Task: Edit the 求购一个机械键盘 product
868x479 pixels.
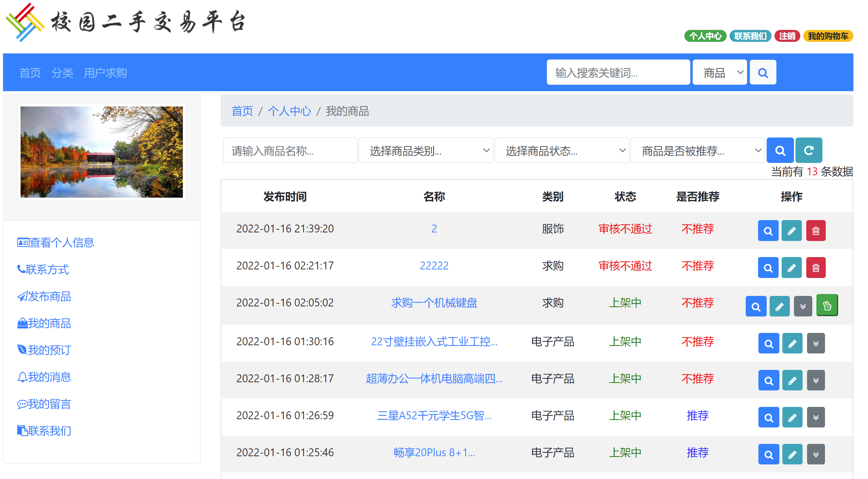Action: point(779,306)
